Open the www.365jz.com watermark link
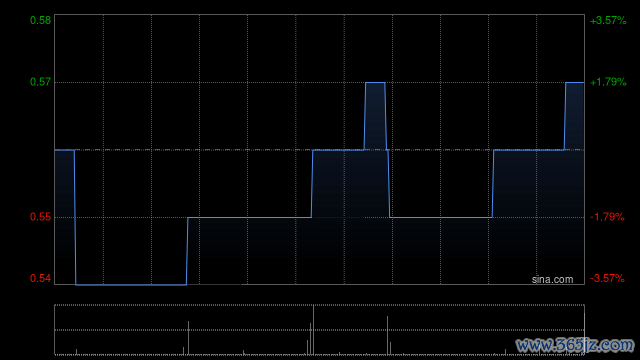This screenshot has width=640, height=360. pos(575,345)
